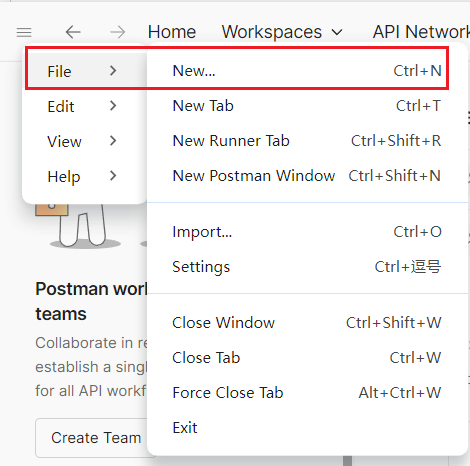Go forward with the right arrow
470x466 pixels.
[118, 32]
